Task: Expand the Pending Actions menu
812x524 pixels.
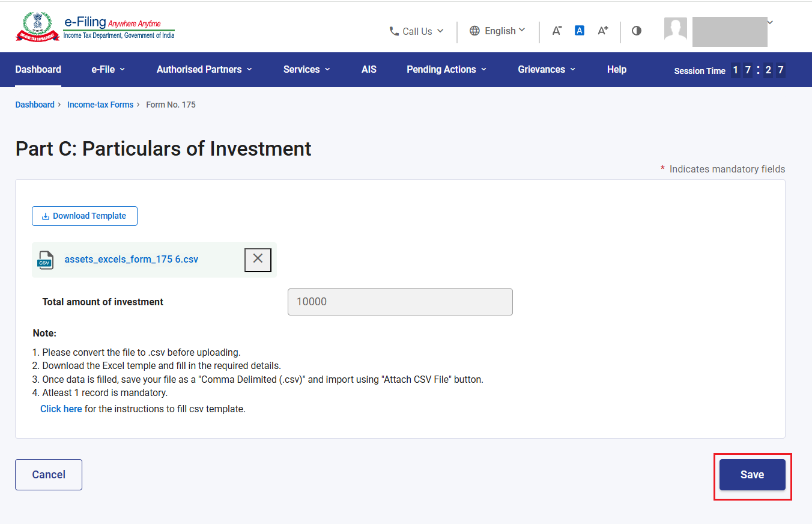Action: point(446,70)
